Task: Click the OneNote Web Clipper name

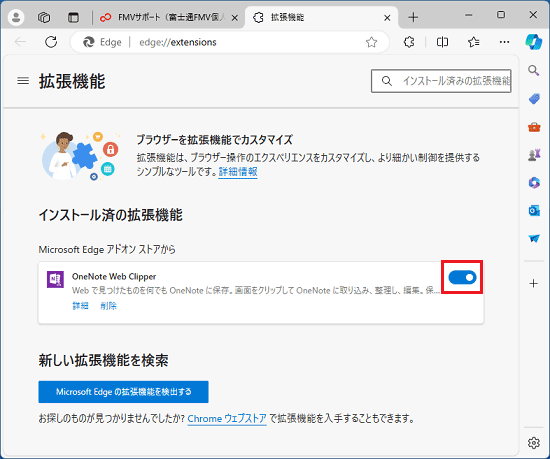Action: click(114, 277)
